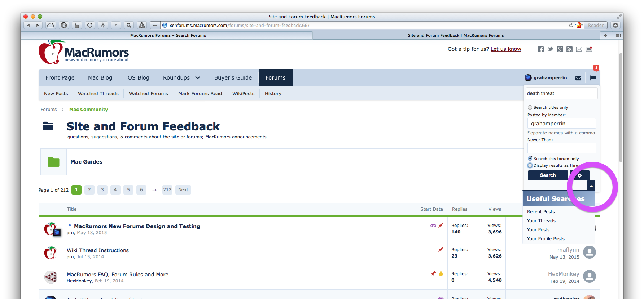The width and height of the screenshot is (644, 299).
Task: Click the binoculars watch icon on New Forums Design thread
Action: 433,225
